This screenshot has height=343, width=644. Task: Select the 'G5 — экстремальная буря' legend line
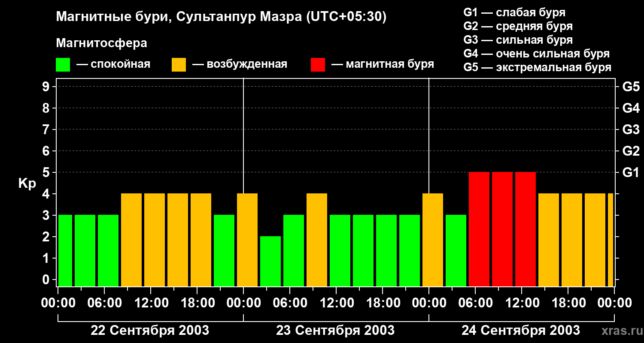point(538,67)
